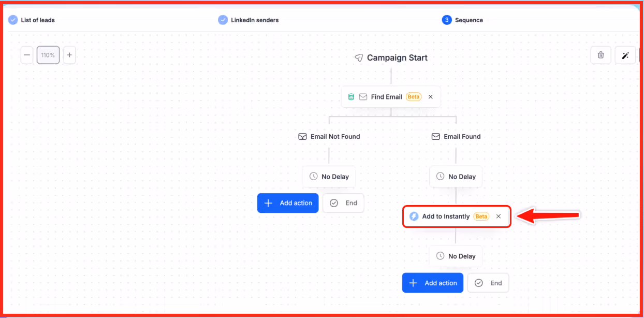Image resolution: width=644 pixels, height=318 pixels.
Task: Click the check circle on the bottom End button
Action: (477, 283)
